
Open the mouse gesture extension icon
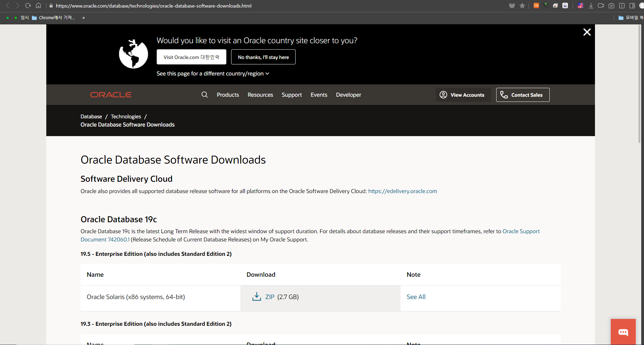tap(546, 5)
